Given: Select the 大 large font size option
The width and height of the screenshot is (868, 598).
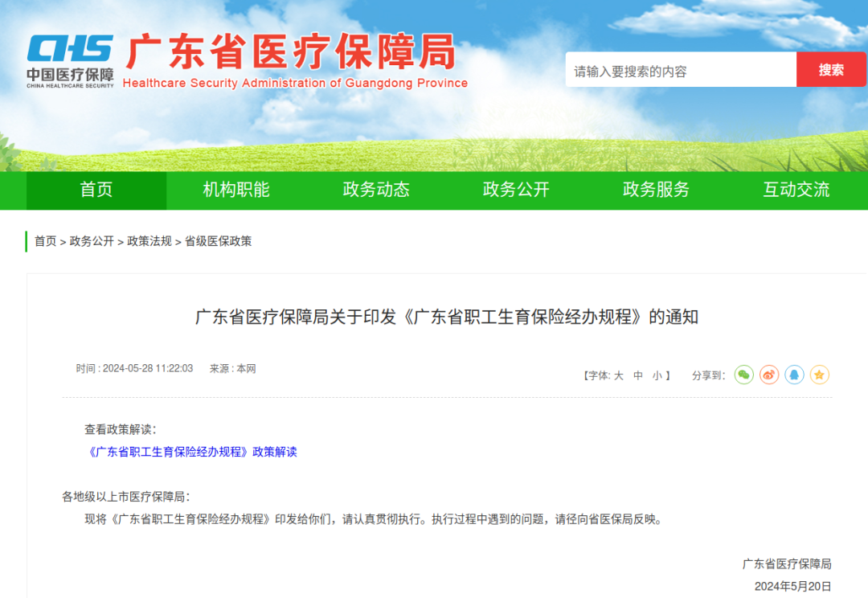Looking at the screenshot, I should (619, 375).
